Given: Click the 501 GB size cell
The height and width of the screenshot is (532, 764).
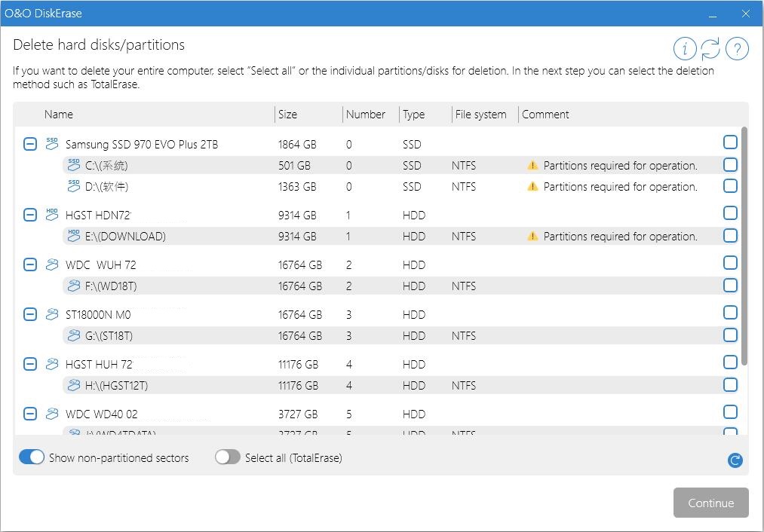Looking at the screenshot, I should pos(294,166).
